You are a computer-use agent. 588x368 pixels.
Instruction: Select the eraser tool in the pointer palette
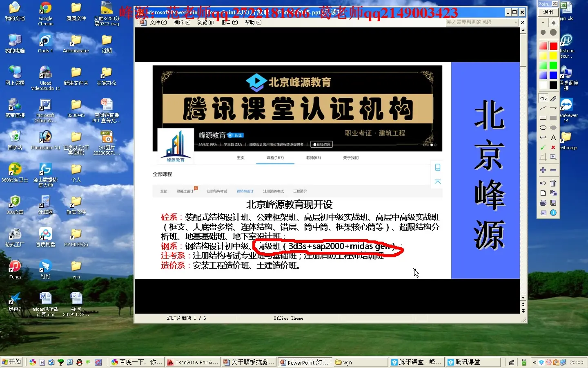coord(553,99)
